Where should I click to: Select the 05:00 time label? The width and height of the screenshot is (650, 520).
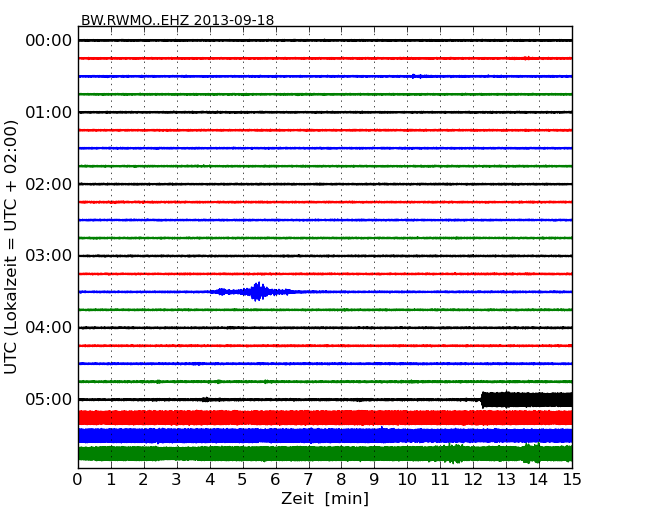tap(49, 399)
